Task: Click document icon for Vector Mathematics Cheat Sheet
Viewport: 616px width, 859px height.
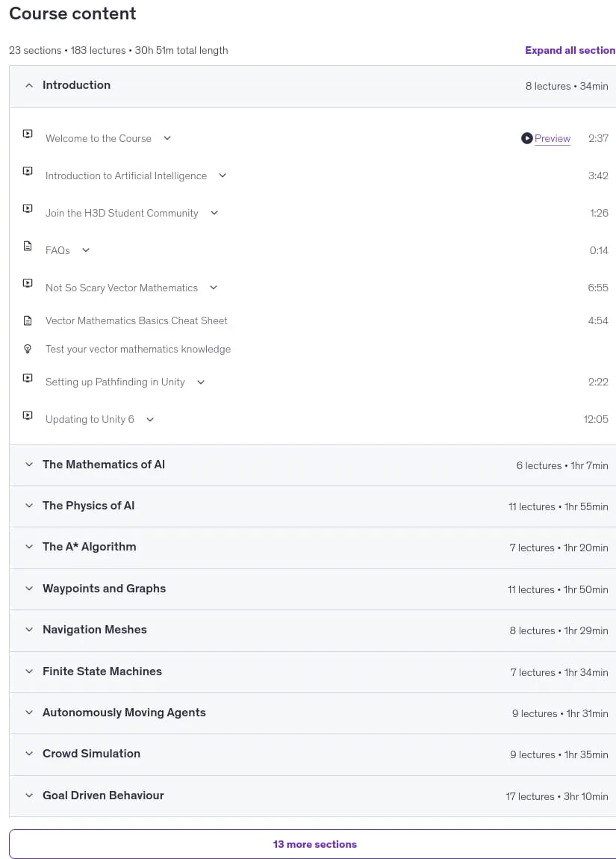Action: pyautogui.click(x=28, y=320)
